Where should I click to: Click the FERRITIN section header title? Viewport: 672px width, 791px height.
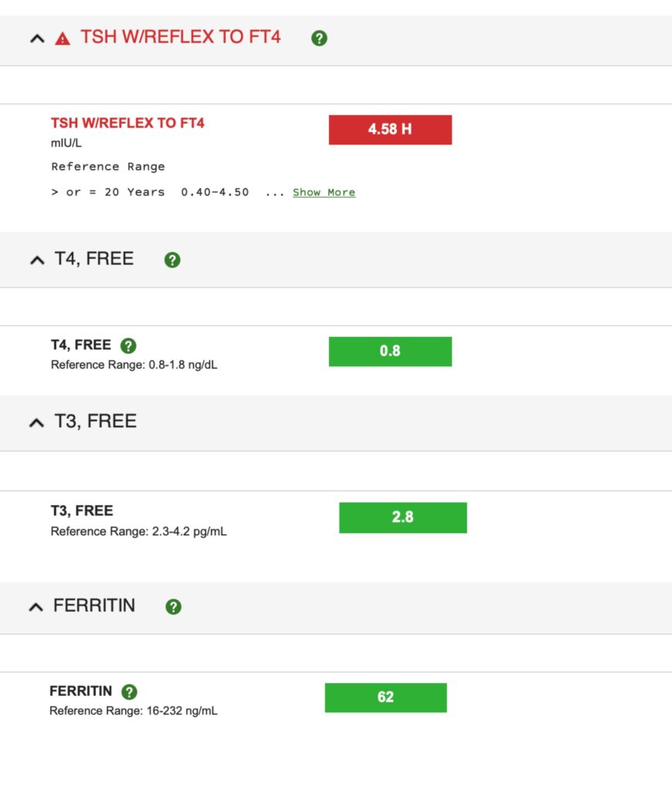point(94,606)
